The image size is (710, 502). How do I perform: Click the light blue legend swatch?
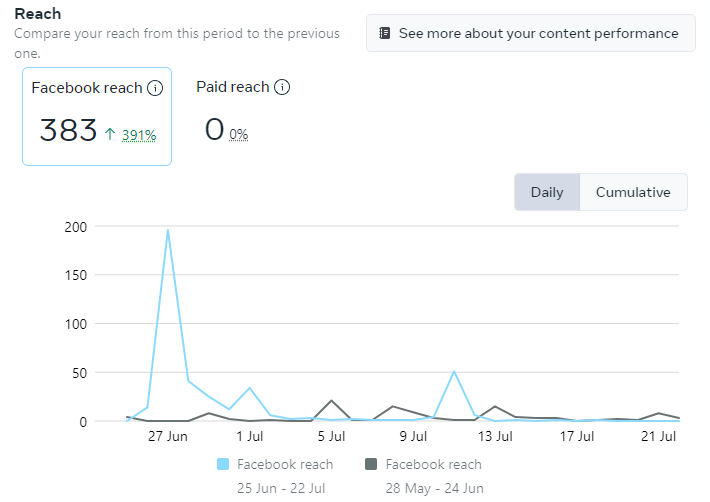(x=223, y=464)
